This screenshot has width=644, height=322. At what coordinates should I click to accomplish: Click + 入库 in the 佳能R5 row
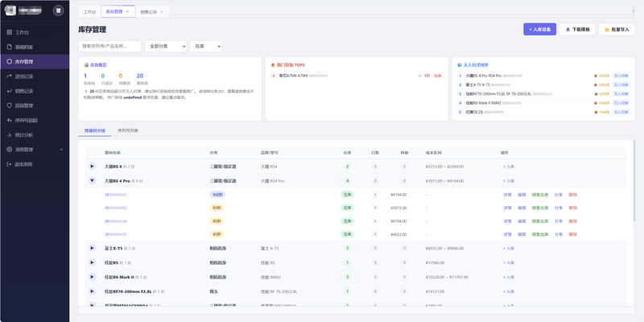[509, 263]
